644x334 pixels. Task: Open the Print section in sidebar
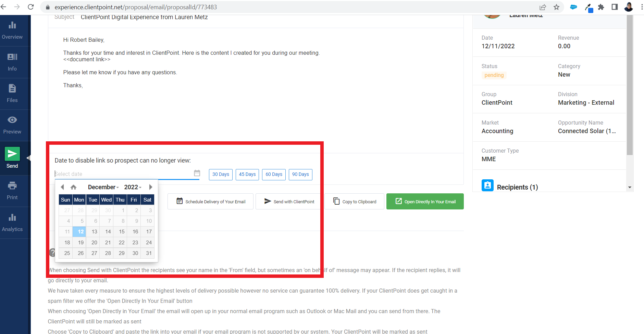pos(12,191)
